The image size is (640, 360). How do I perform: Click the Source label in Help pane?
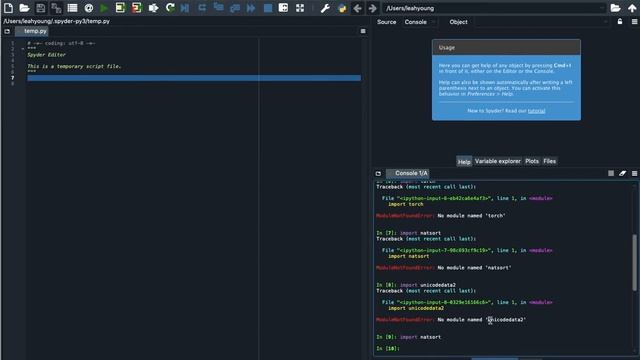coord(386,22)
